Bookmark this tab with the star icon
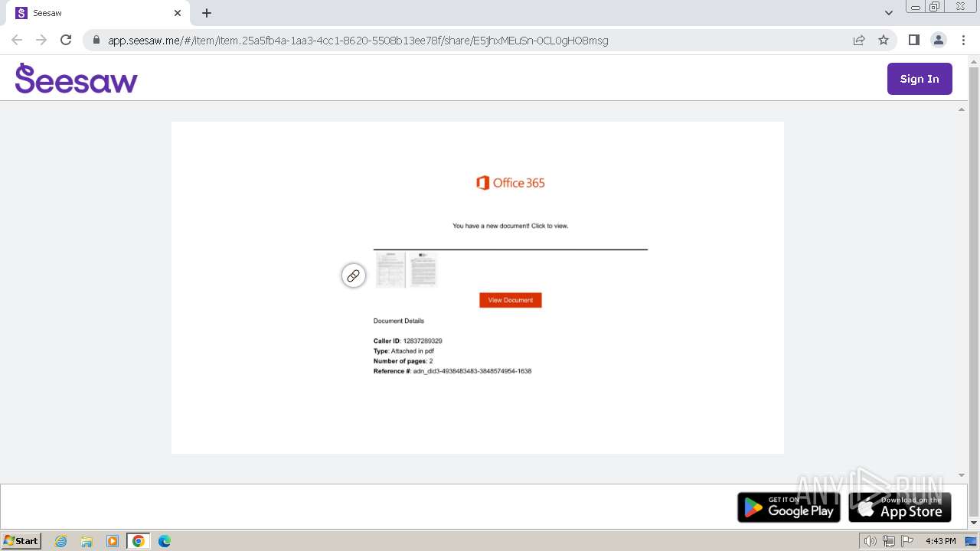Image resolution: width=980 pixels, height=551 pixels. click(884, 40)
